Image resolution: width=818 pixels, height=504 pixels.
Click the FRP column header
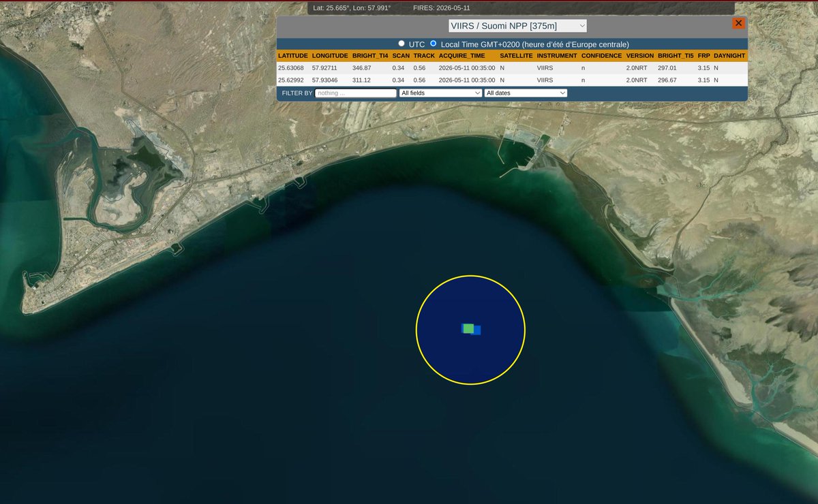tap(703, 55)
